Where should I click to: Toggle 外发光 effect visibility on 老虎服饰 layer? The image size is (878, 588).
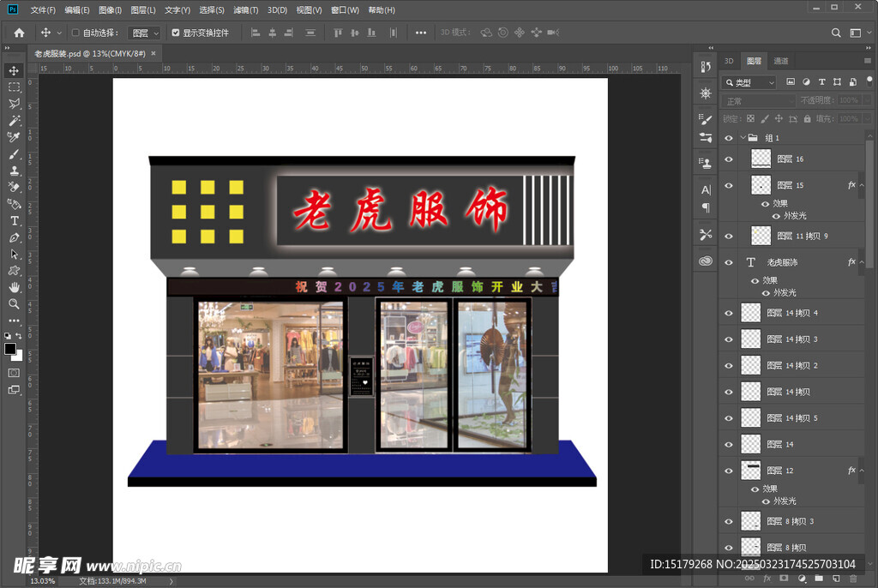(x=766, y=293)
